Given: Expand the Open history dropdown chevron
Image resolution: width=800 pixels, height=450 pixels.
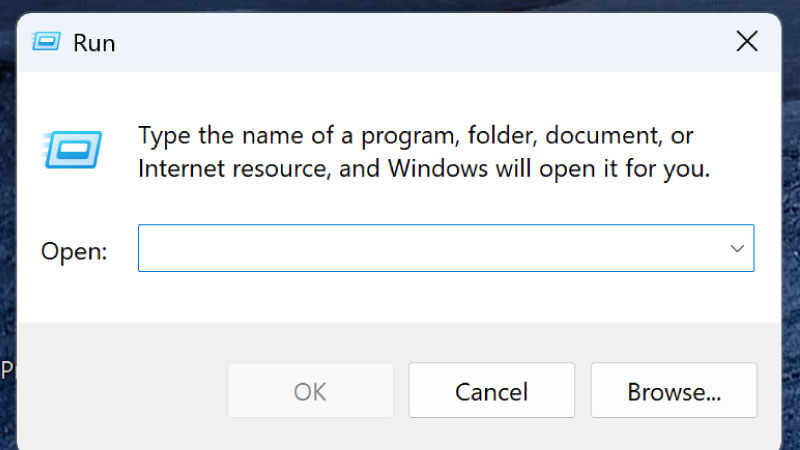Looking at the screenshot, I should click(x=738, y=248).
